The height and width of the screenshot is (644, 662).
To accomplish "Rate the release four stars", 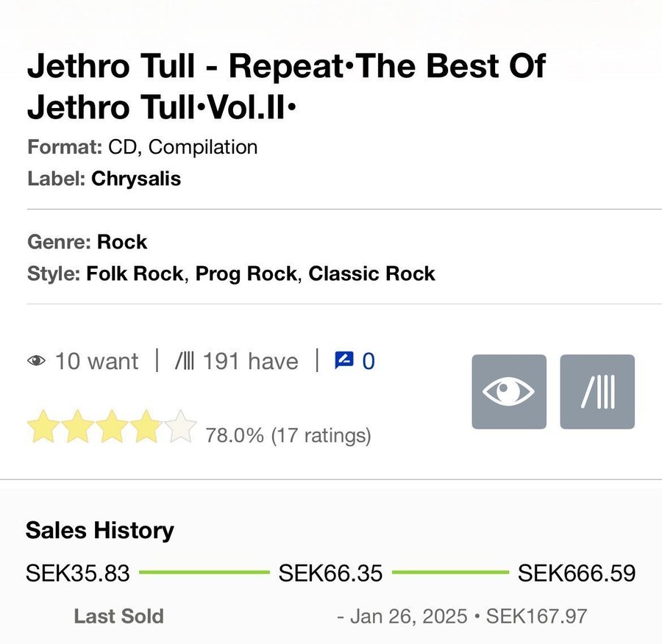I will tap(147, 428).
